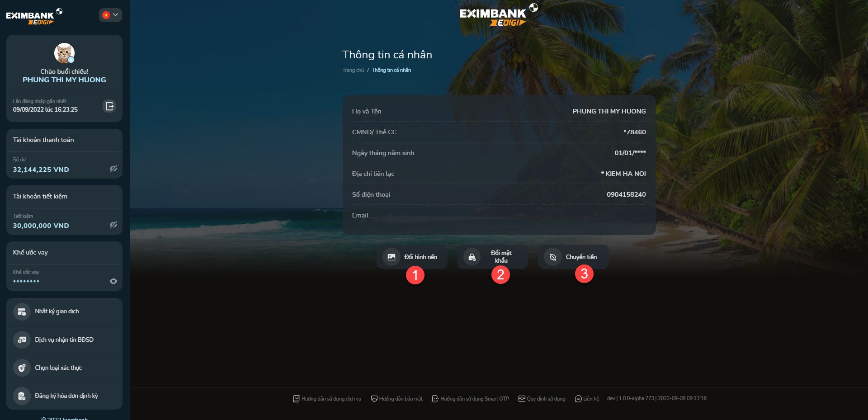Go to Trang chủ breadcrumb link
The width and height of the screenshot is (868, 420).
[x=353, y=70]
